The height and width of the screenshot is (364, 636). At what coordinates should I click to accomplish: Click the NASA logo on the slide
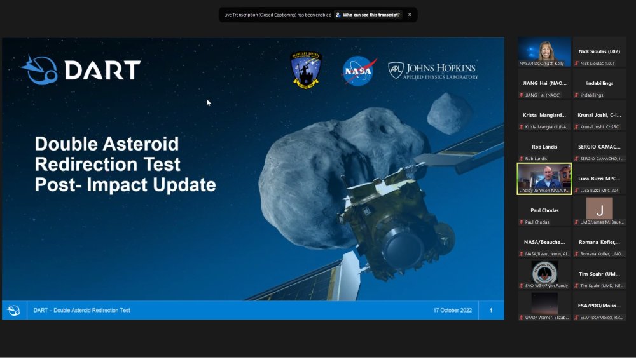359,70
